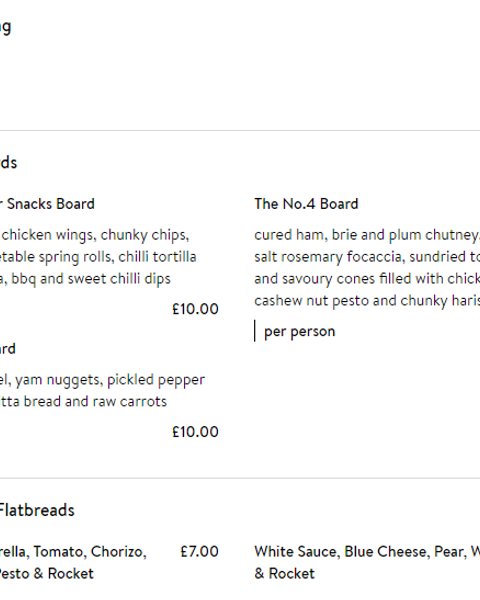Image resolution: width=480 pixels, height=600 pixels.
Task: Click the chicken wings, chunky chips description
Action: point(95,235)
